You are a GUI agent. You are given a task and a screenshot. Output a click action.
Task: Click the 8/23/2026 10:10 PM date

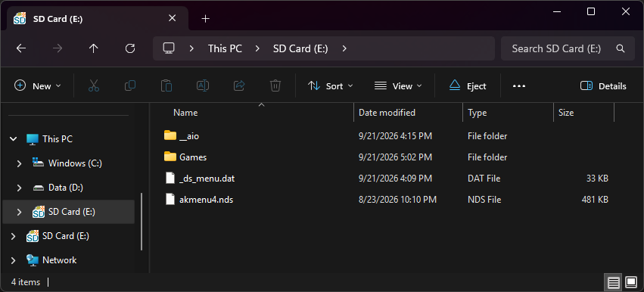coord(397,200)
